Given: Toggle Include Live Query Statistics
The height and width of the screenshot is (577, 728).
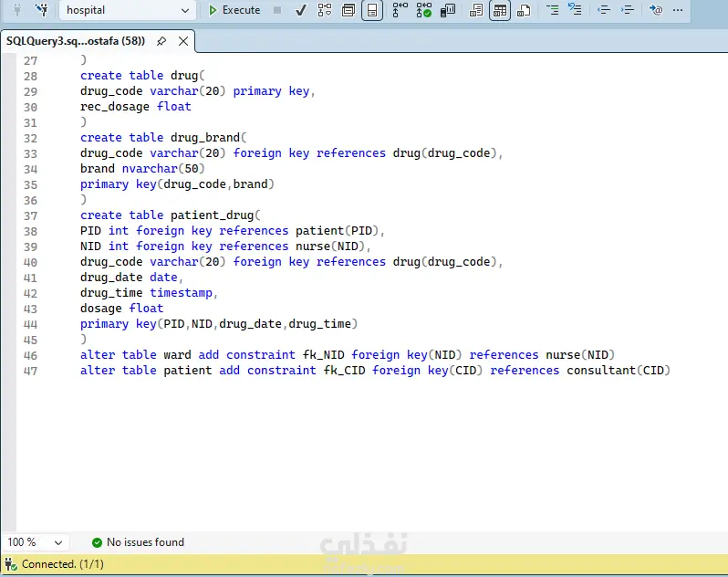Looking at the screenshot, I should coord(423,10).
